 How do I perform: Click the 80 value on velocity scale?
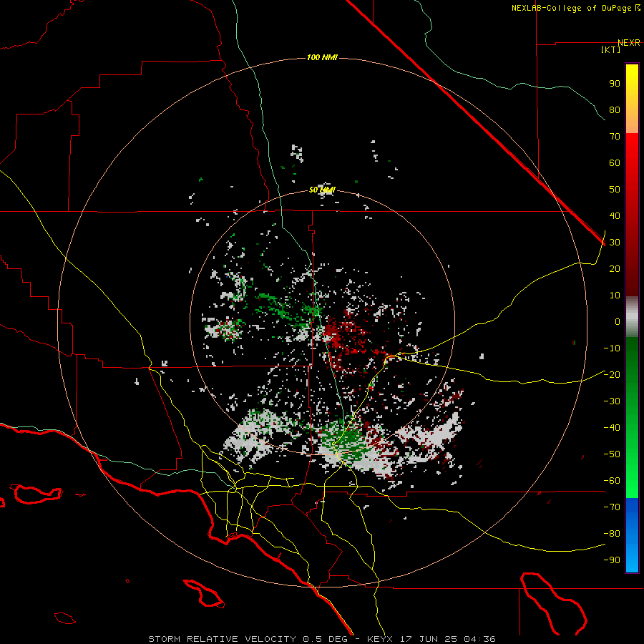(x=615, y=110)
